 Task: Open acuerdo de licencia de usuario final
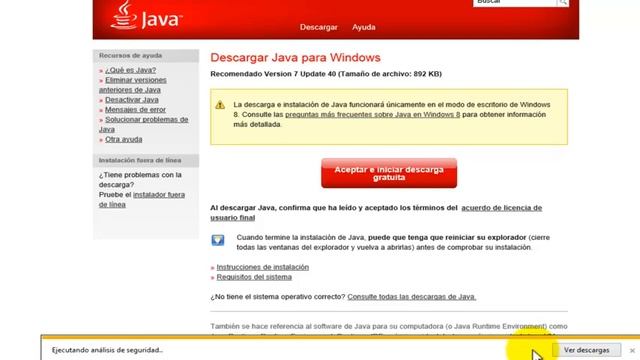point(376,213)
